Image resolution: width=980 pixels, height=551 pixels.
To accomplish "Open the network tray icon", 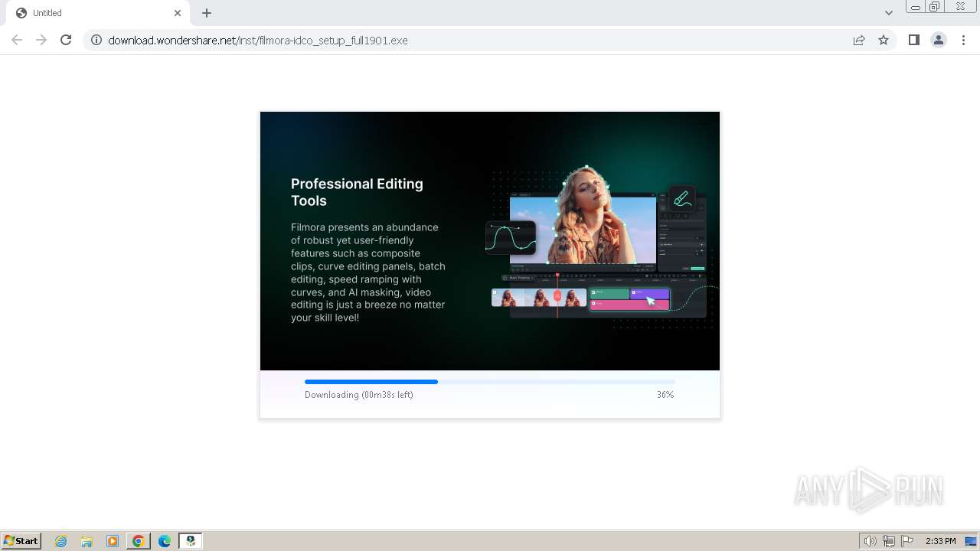I will 889,541.
